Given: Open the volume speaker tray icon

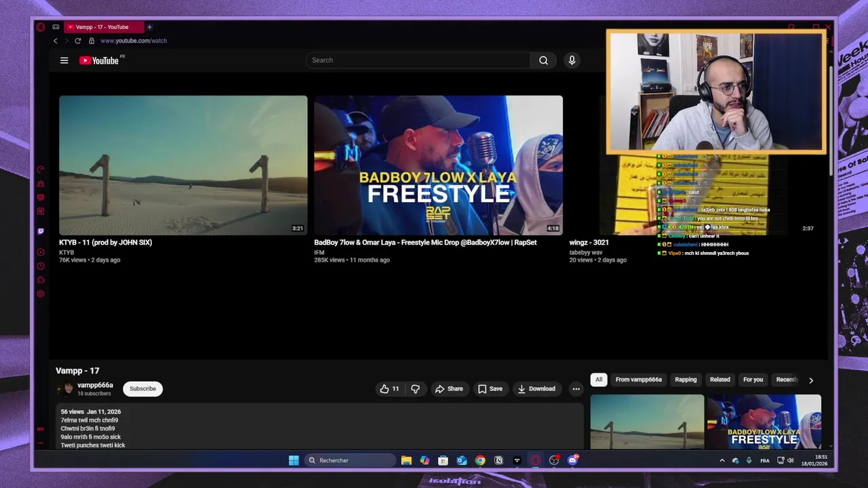Looking at the screenshot, I should (790, 461).
